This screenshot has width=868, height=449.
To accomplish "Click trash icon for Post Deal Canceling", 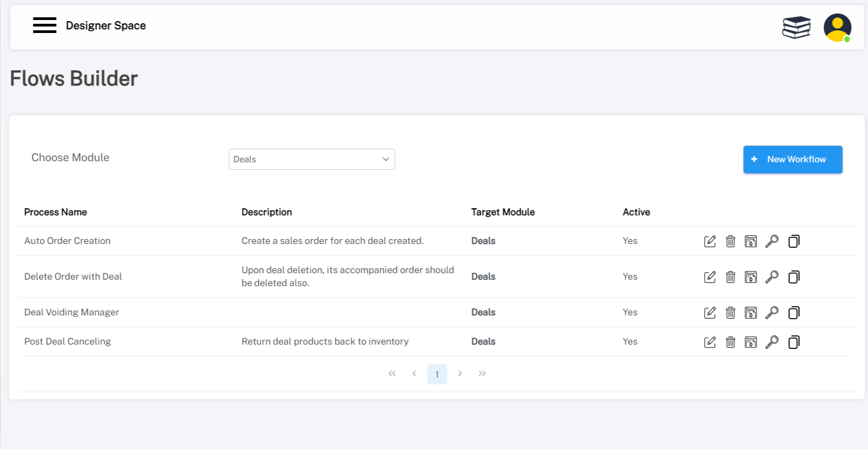I will coord(730,342).
